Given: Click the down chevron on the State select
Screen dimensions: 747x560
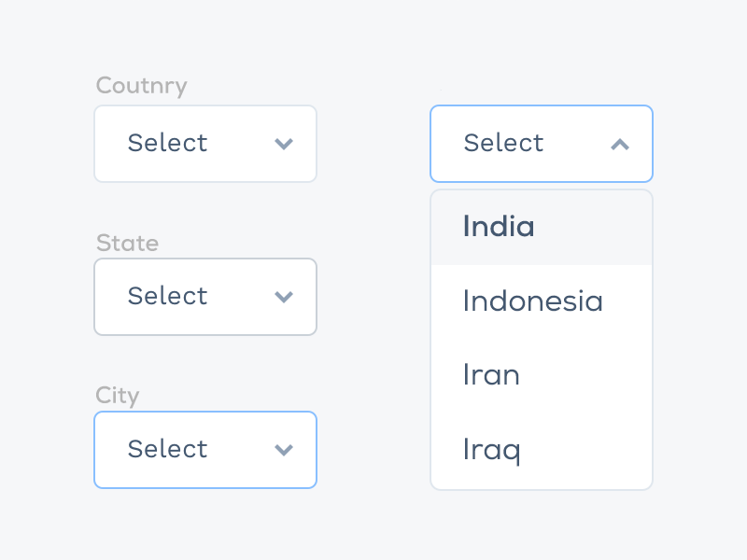Looking at the screenshot, I should pos(284,297).
